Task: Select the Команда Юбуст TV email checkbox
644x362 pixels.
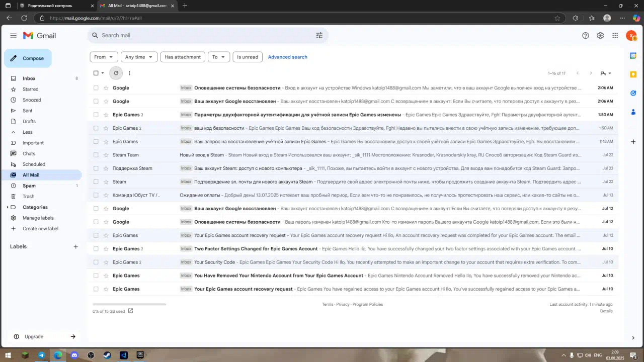Action: pos(96,195)
